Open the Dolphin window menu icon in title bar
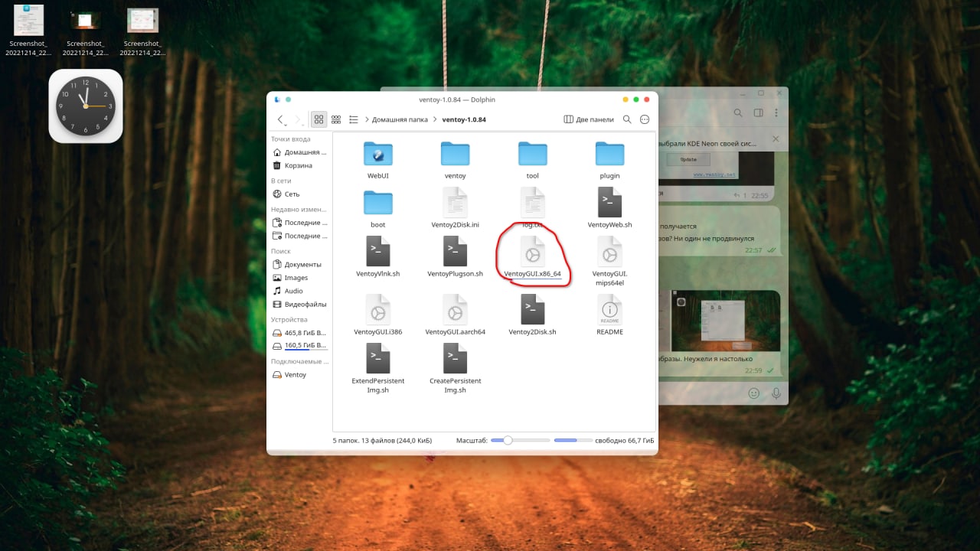 tap(277, 99)
